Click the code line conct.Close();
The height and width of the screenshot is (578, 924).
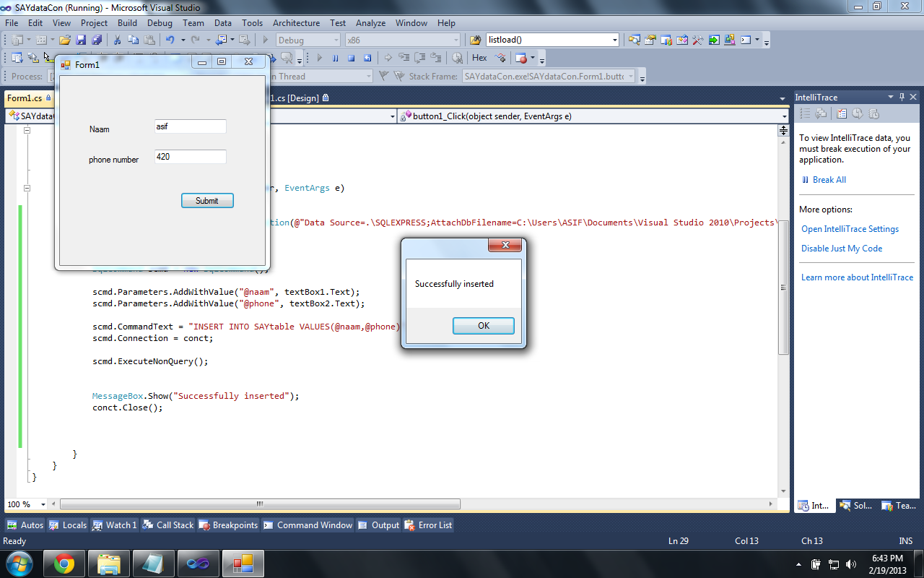[128, 407]
